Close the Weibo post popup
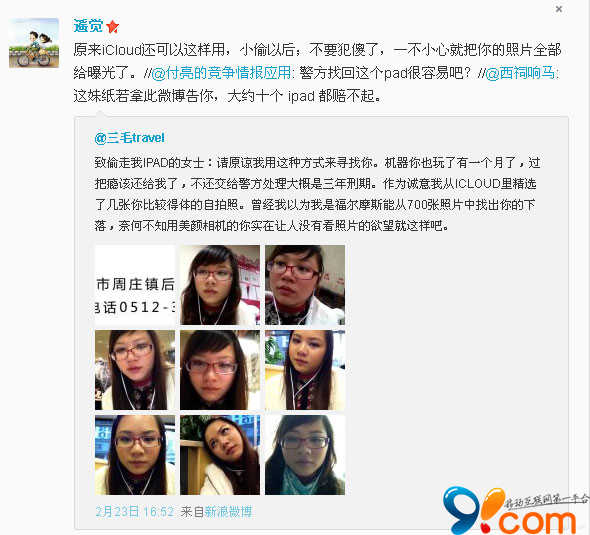Viewport: 590px width, 535px height. [x=559, y=9]
